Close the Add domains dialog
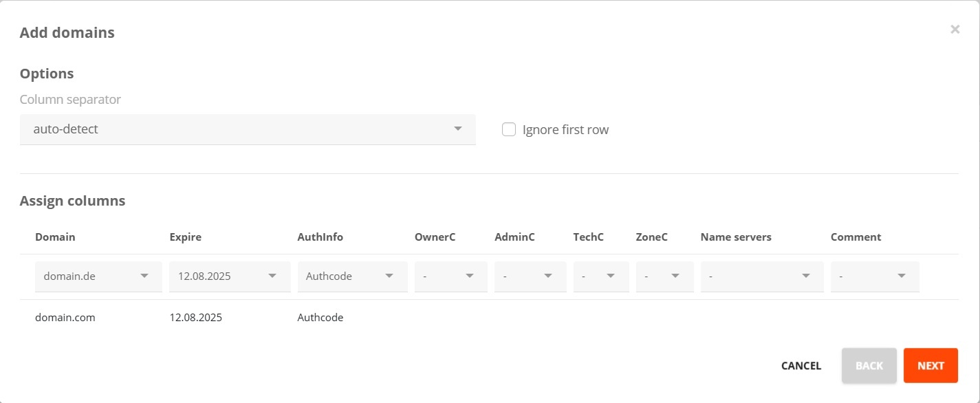Screen dimensions: 980x403 (955, 30)
